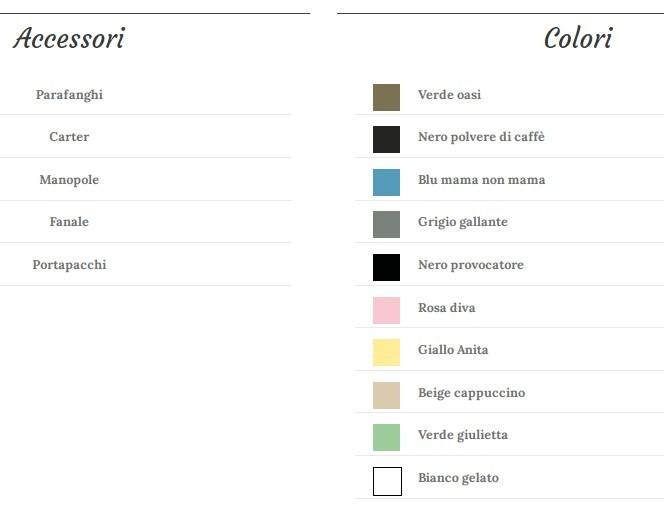This screenshot has width=664, height=510.
Task: Choose Fanale in the Accessori list
Action: click(69, 222)
